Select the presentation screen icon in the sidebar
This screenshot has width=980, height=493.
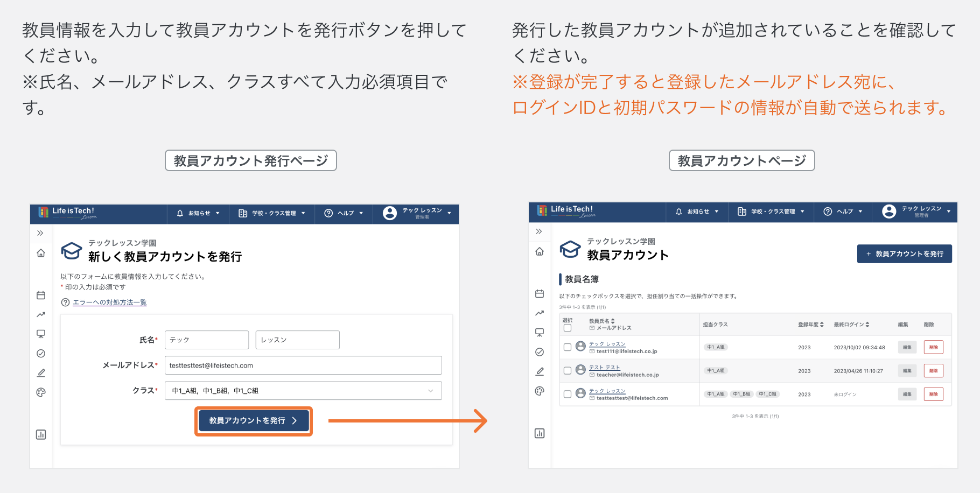(x=40, y=334)
